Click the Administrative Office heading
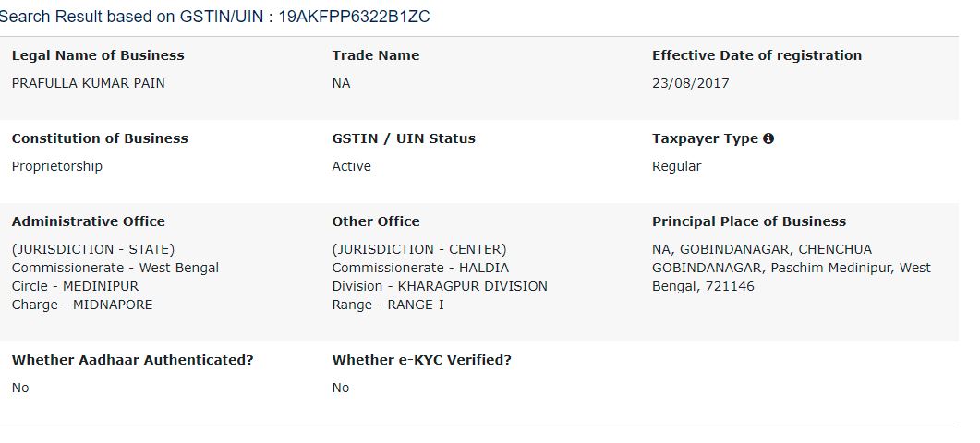 click(x=89, y=221)
